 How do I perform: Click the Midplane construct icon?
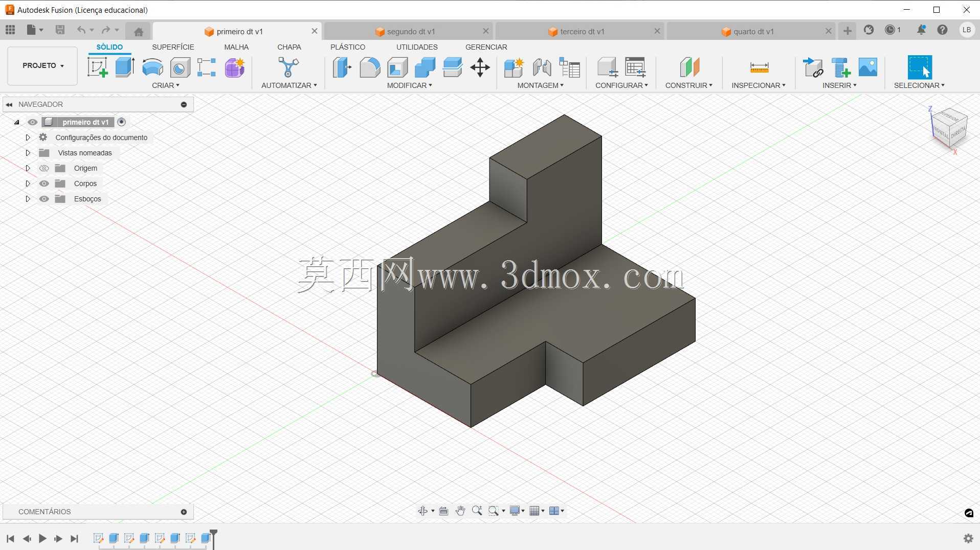pos(689,67)
